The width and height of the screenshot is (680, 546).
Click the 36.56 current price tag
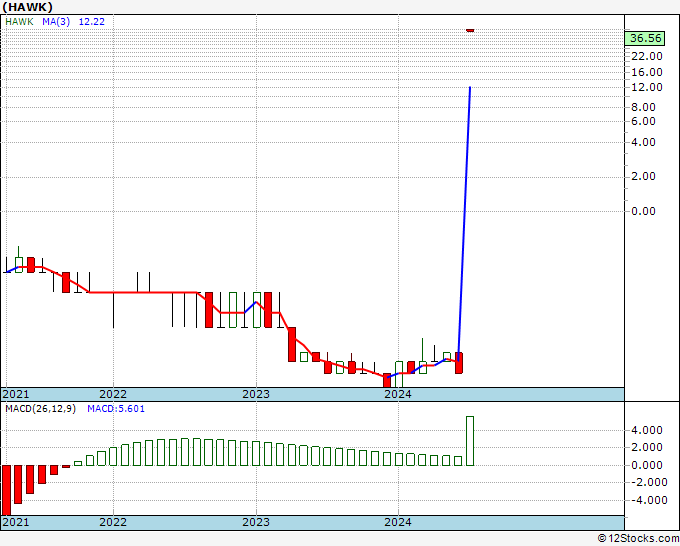646,38
